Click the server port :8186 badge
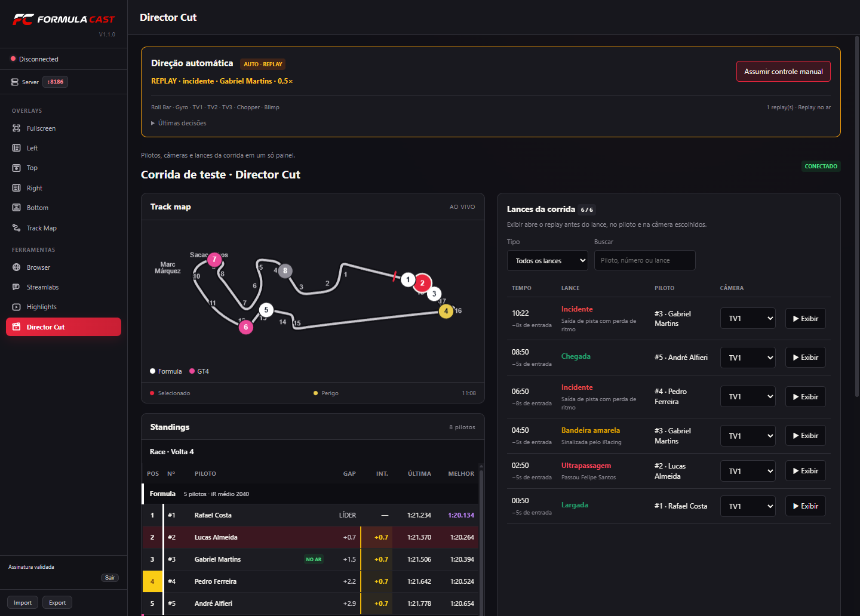 [56, 82]
